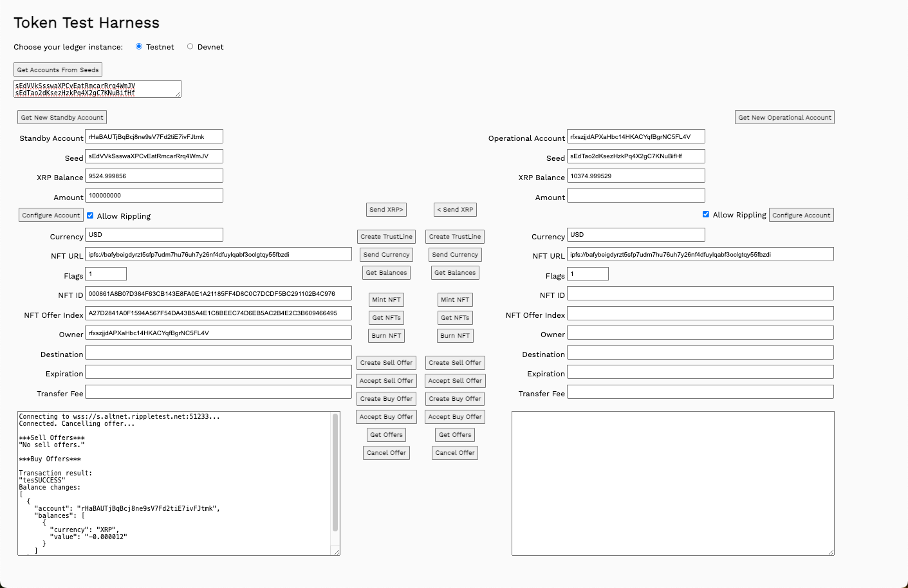Click the standby Amount input field
Image resolution: width=908 pixels, height=588 pixels.
pyautogui.click(x=154, y=196)
